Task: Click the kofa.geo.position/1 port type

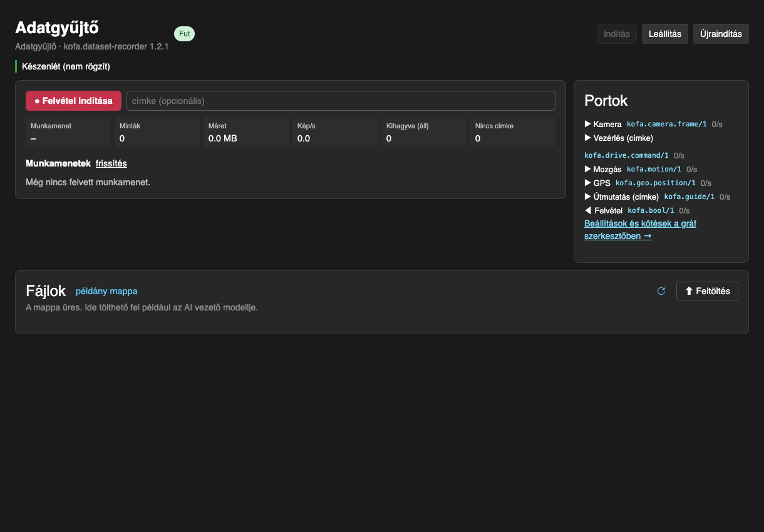Action: coord(656,183)
